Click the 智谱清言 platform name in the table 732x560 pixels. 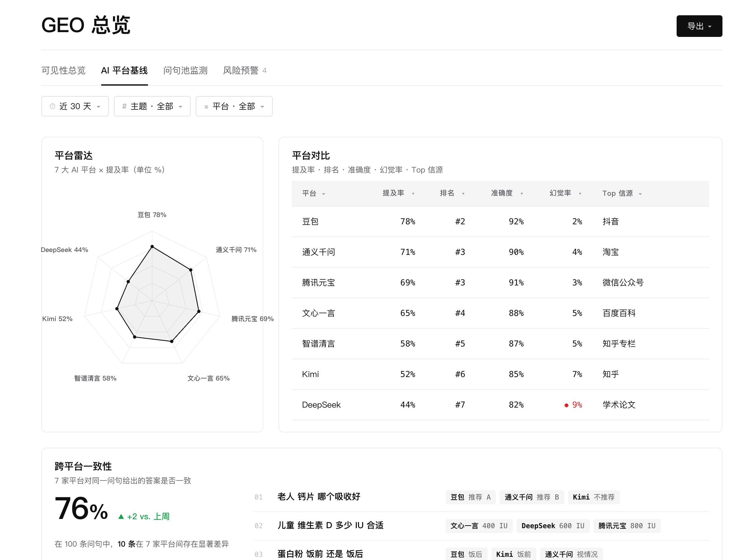click(x=318, y=344)
